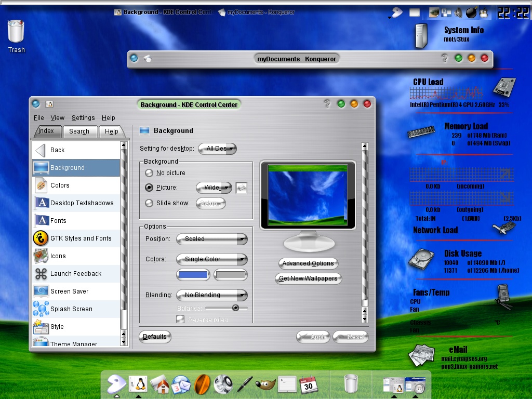Viewport: 532px width, 399px height.
Task: Click the trash bin in the dock
Action: coord(351,384)
